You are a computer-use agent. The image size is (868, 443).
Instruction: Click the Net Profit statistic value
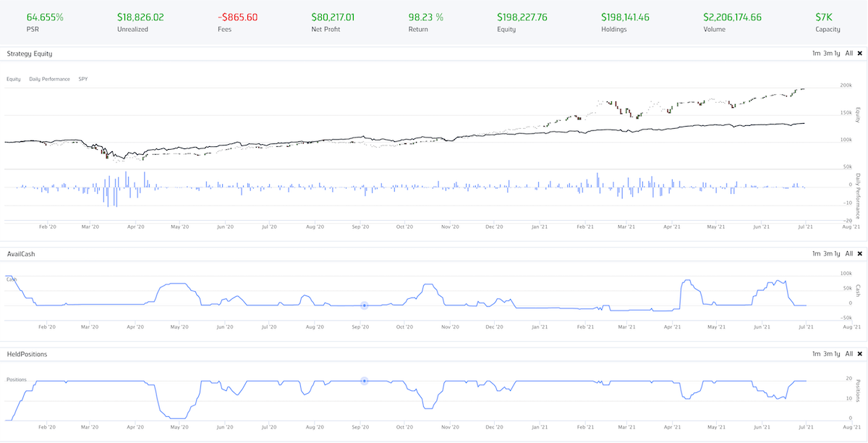pyautogui.click(x=333, y=17)
